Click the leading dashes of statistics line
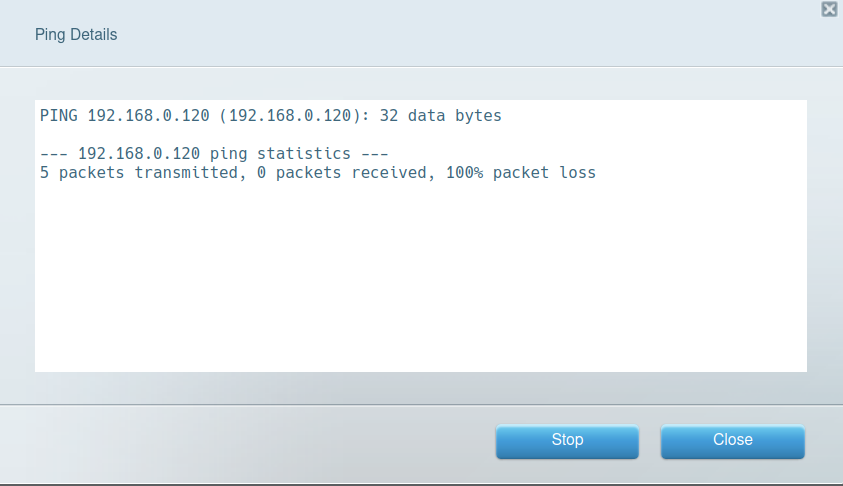 click(x=54, y=154)
